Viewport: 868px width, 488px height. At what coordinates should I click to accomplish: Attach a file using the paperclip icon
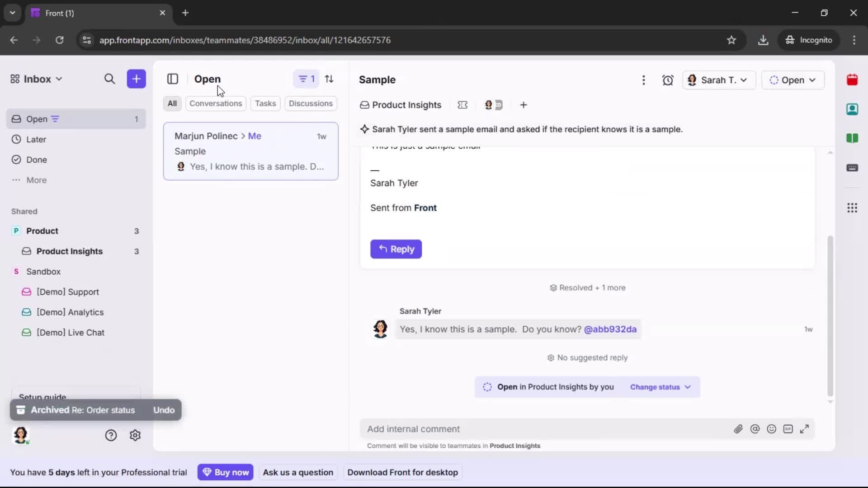point(739,429)
